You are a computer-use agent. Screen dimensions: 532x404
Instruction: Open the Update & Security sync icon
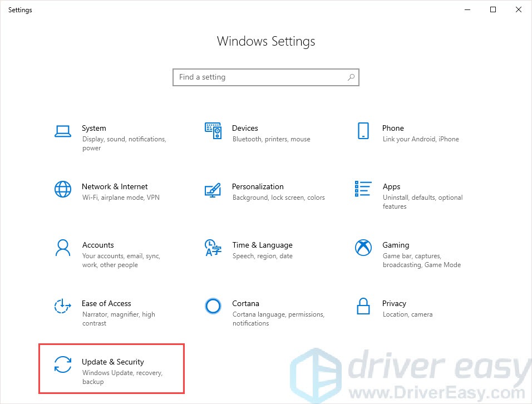(63, 364)
